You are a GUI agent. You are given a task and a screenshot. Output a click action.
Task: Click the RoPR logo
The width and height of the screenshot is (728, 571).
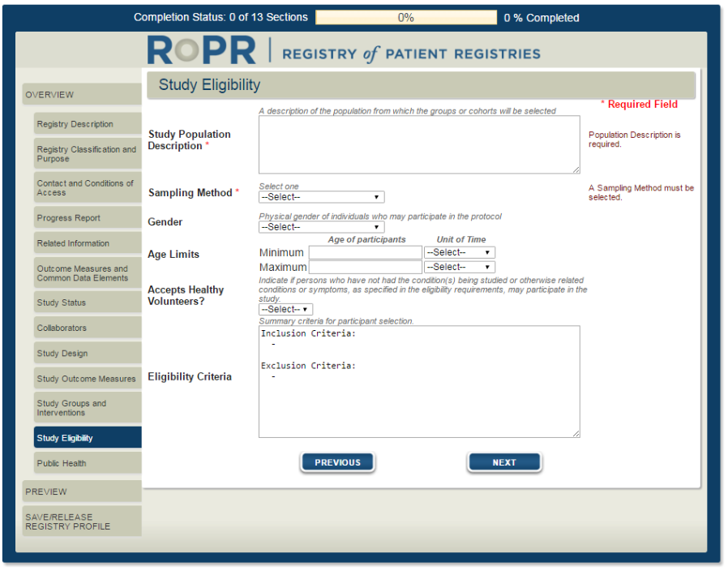[x=202, y=50]
